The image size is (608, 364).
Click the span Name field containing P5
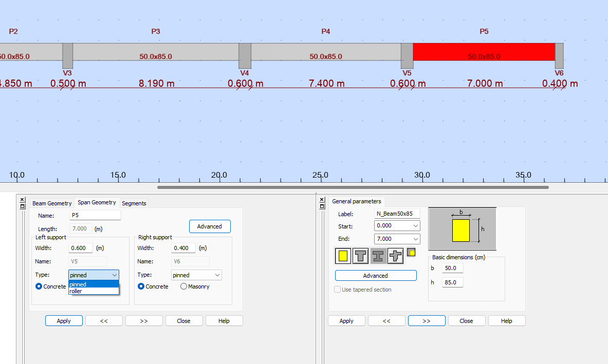pyautogui.click(x=95, y=215)
